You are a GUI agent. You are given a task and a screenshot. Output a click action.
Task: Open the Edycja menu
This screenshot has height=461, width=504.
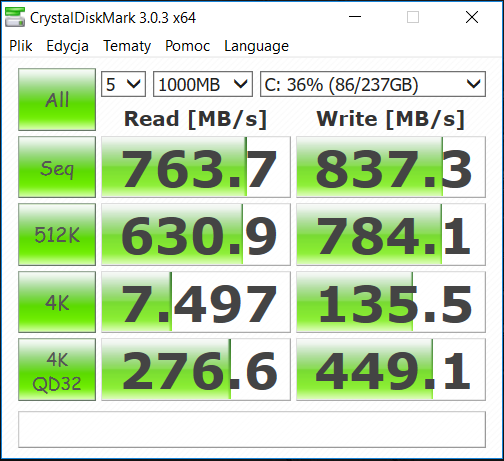[67, 46]
